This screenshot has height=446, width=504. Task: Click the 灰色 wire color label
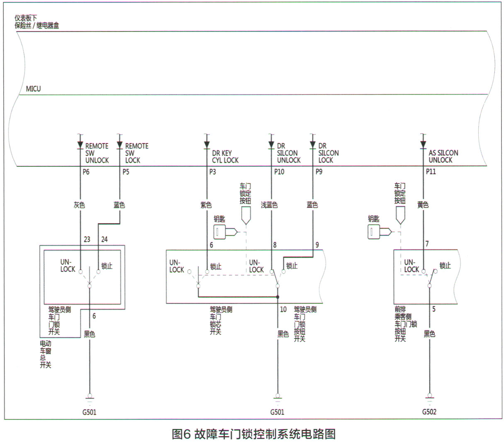(x=80, y=205)
